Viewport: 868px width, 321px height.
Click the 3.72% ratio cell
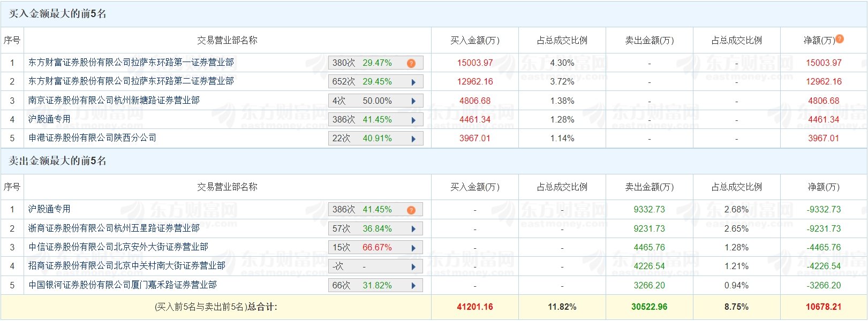click(x=562, y=81)
